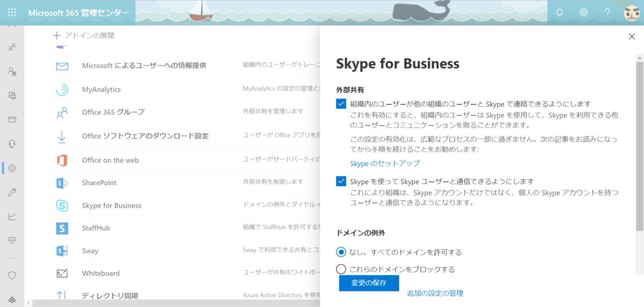Image resolution: width=644 pixels, height=307 pixels.
Task: Click 変更の保存 button
Action: [x=369, y=283]
